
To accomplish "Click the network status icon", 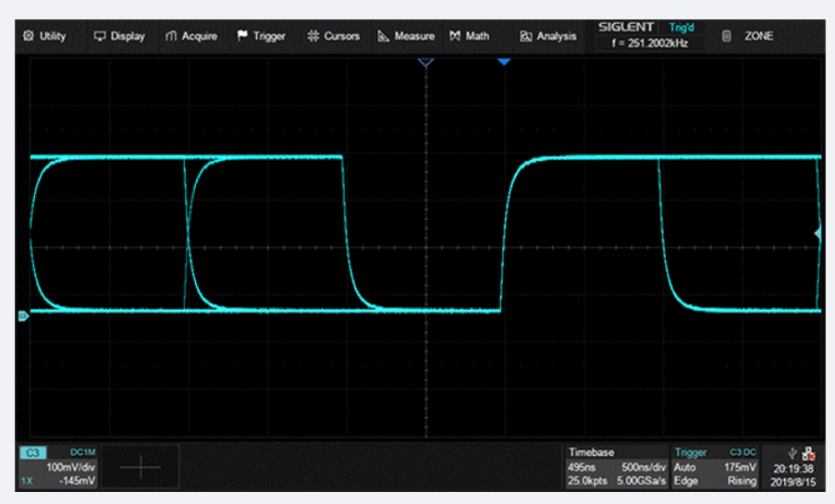I will tap(808, 453).
